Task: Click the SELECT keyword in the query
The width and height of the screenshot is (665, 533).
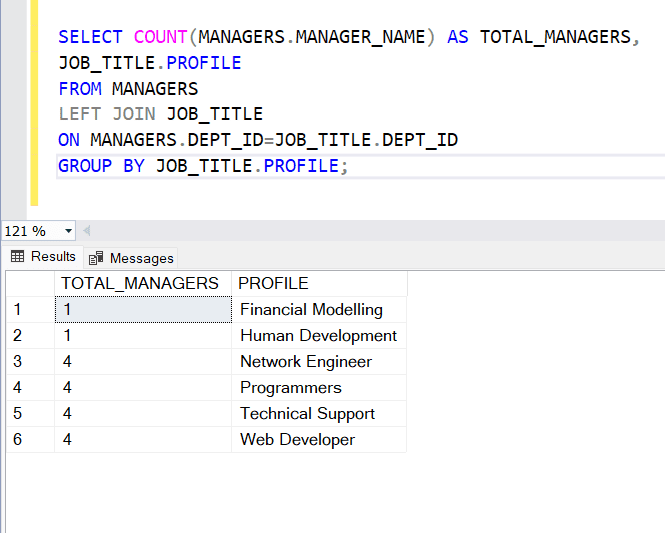Action: coord(90,37)
